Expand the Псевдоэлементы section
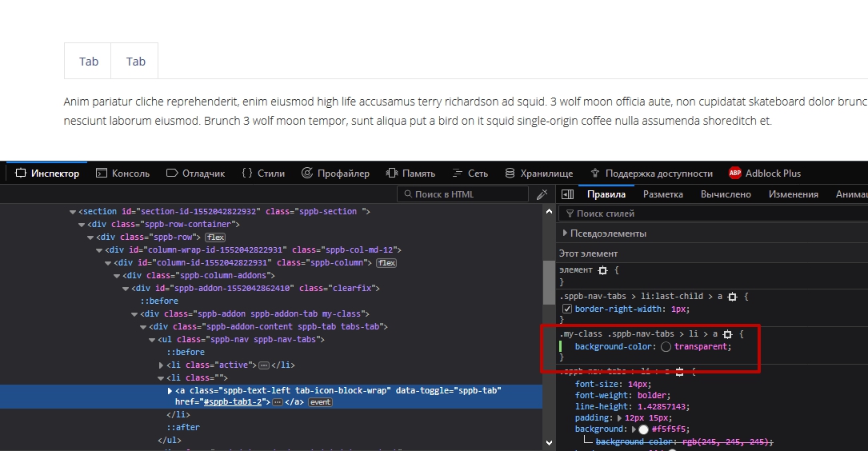This screenshot has width=868, height=451. (x=565, y=233)
